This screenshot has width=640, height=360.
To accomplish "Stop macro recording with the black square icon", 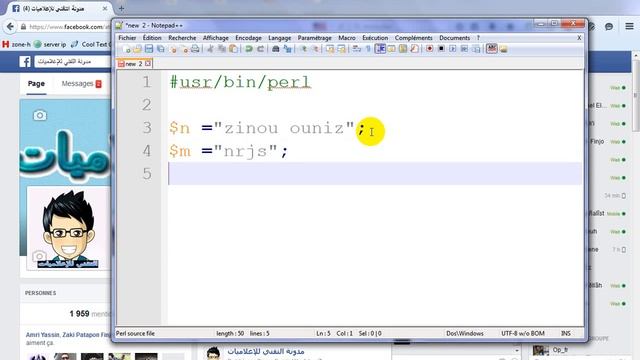I will (x=441, y=49).
